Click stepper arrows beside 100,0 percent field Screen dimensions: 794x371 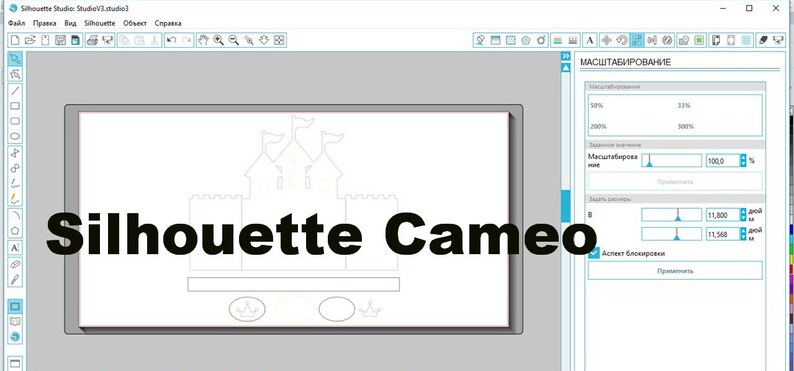(x=743, y=161)
